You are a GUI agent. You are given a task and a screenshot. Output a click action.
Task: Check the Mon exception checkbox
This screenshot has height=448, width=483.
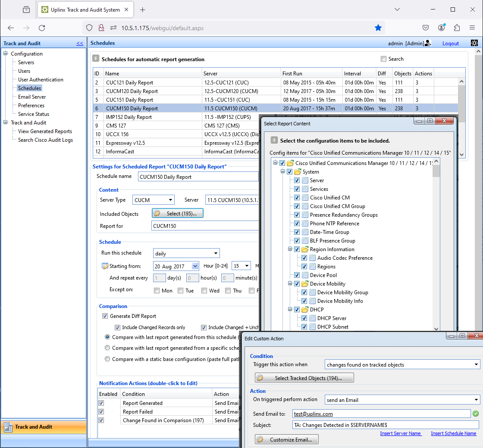[x=157, y=290]
